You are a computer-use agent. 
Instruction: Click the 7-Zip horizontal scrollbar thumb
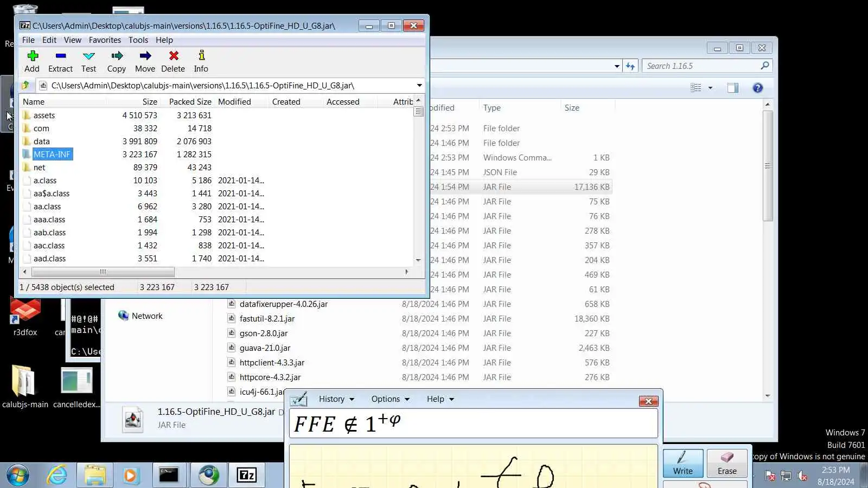point(103,272)
